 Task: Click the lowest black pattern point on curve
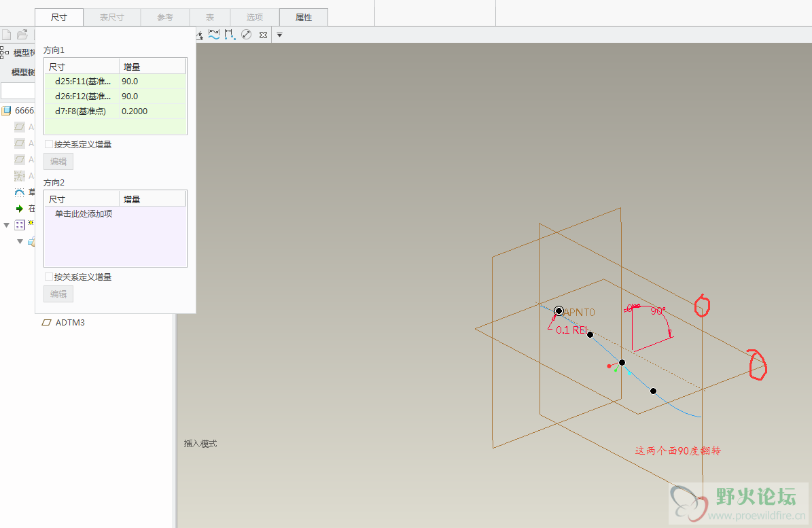pos(654,391)
